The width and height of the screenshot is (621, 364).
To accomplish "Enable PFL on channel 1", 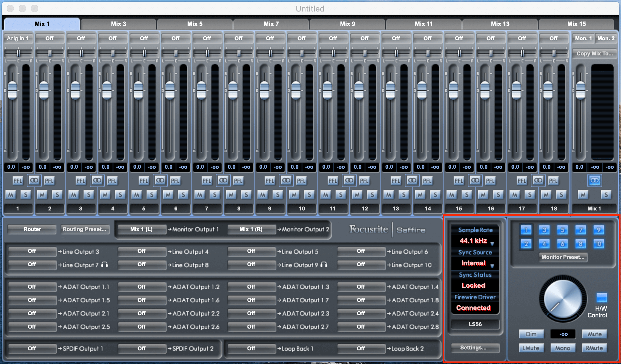I will pyautogui.click(x=18, y=180).
